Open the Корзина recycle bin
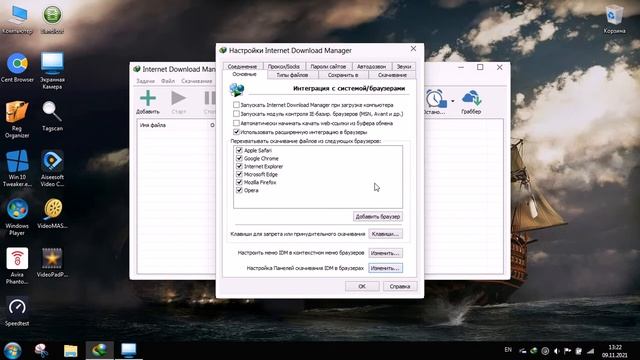The width and height of the screenshot is (640, 360). coord(614,19)
